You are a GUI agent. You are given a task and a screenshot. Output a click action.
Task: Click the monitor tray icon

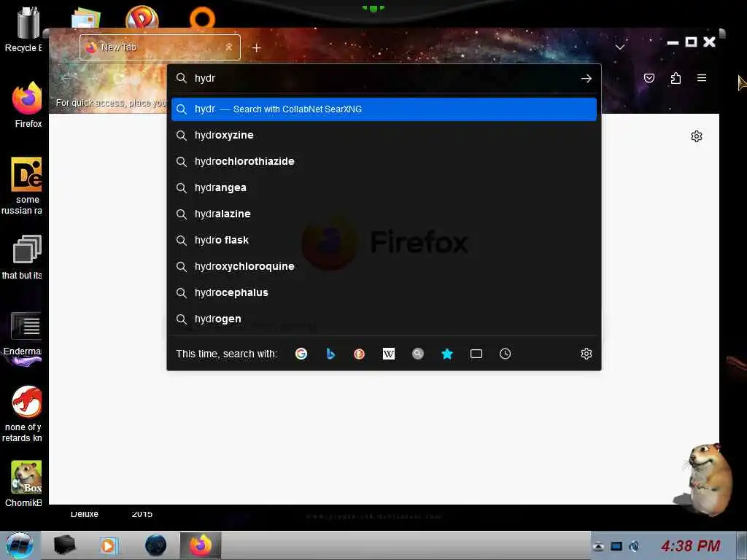(x=616, y=546)
